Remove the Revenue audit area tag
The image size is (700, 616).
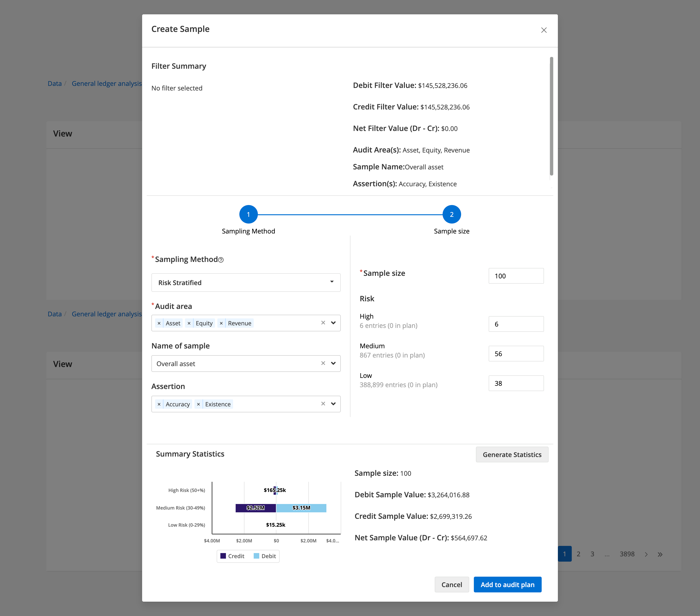tap(221, 323)
